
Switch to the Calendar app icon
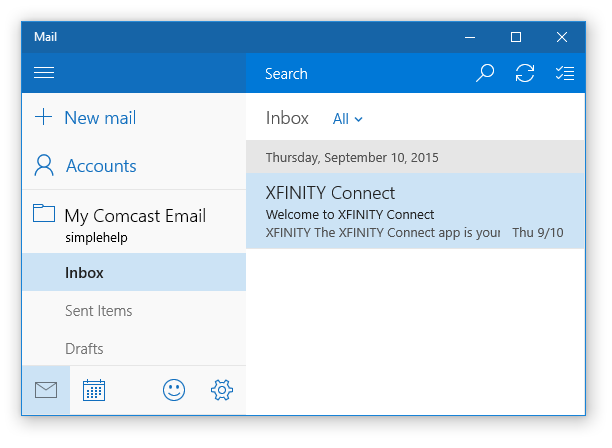(94, 390)
